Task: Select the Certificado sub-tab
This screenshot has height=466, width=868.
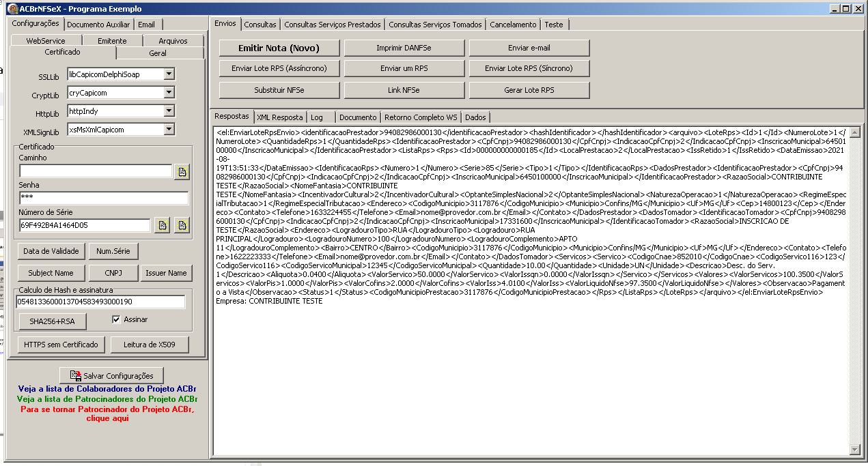Action: pos(62,52)
